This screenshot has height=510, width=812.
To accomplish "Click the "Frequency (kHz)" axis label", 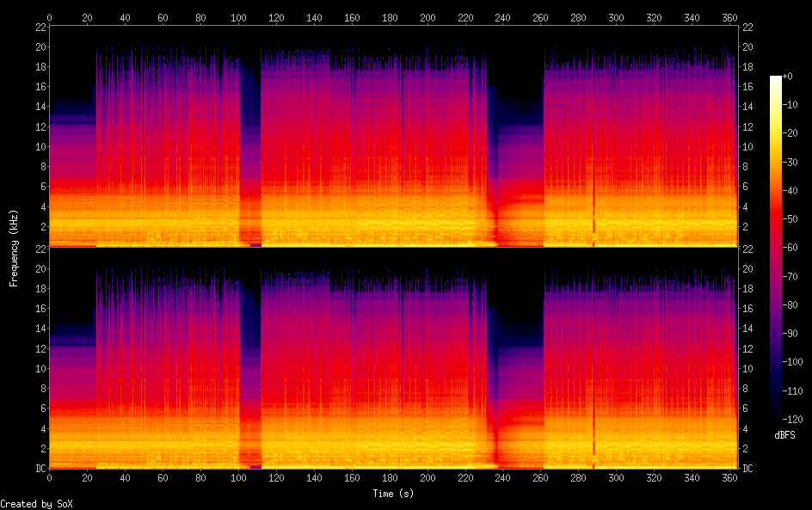I will 14,247.
